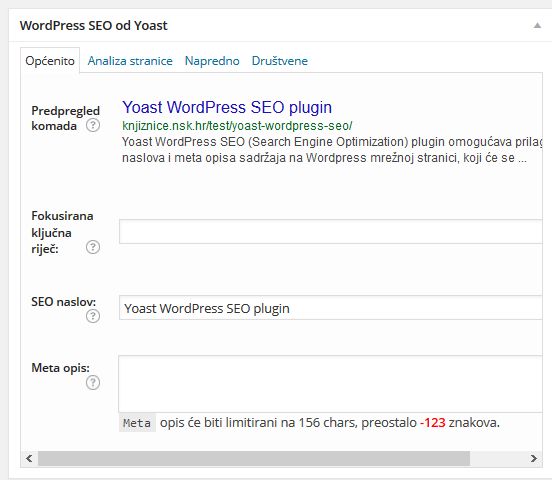Click help icon beside Predpregled komada
552x480 pixels.
(x=93, y=125)
